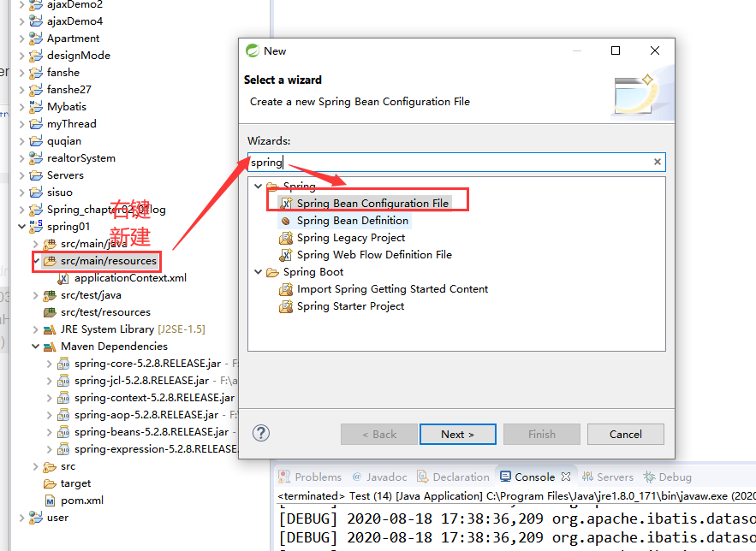Select the myThread project

[x=71, y=124]
